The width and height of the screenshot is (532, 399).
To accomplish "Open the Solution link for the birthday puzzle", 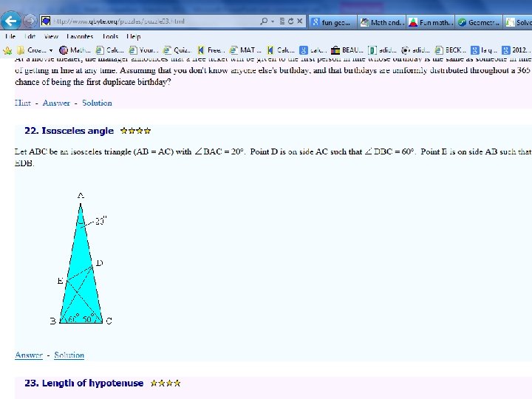I will point(97,103).
